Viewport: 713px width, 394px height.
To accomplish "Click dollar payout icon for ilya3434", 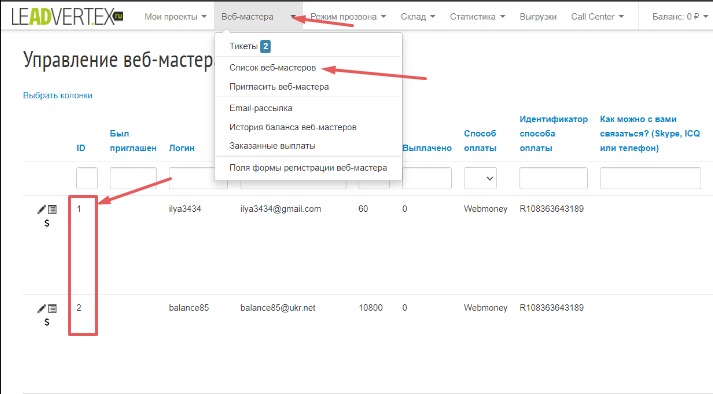I will pos(47,223).
